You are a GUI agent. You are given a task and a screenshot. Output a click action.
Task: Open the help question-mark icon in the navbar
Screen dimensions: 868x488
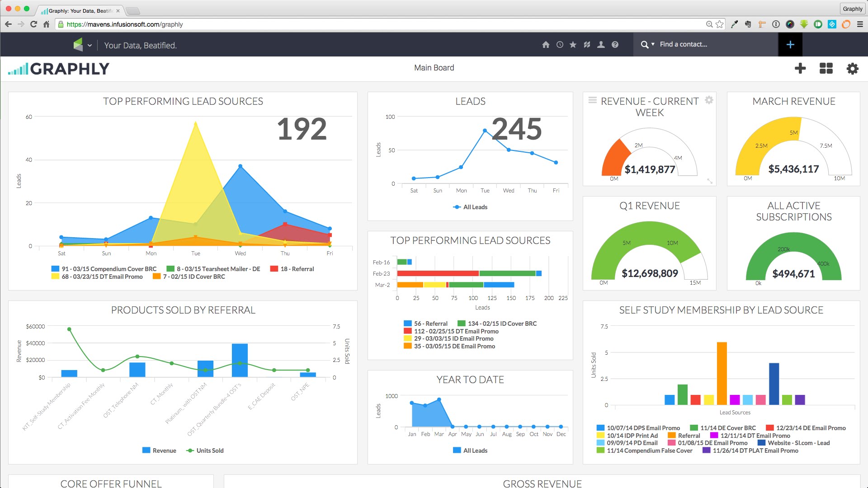click(x=615, y=44)
